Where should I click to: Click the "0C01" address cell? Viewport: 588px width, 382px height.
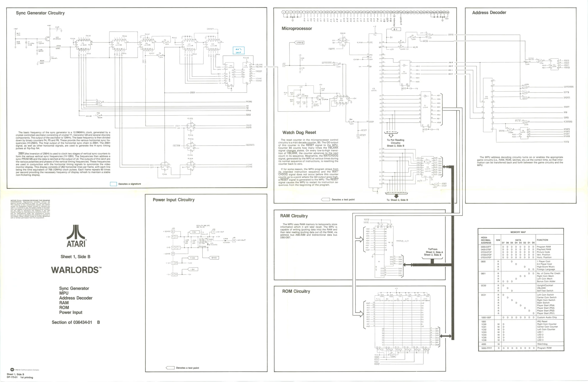click(x=483, y=295)
